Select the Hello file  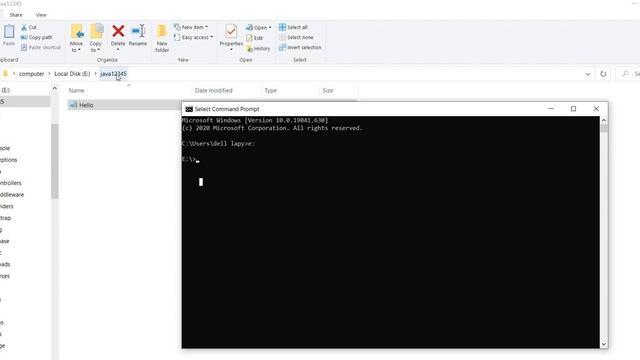86,105
